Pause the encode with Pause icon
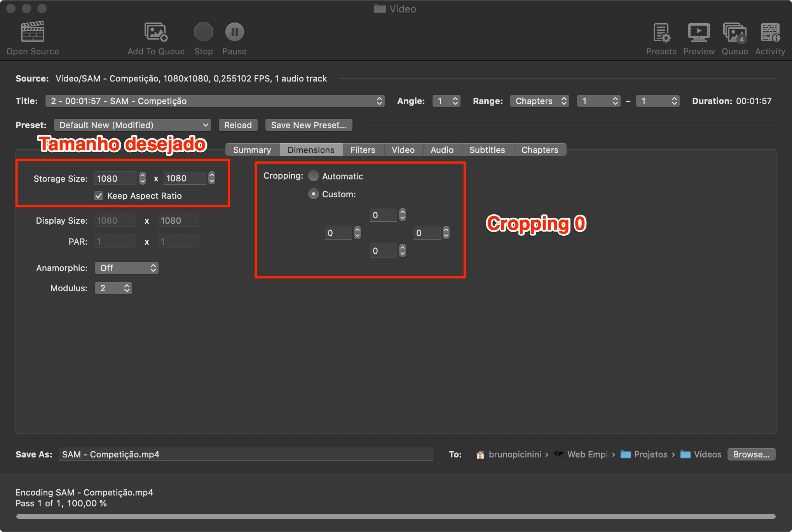The height and width of the screenshot is (532, 792). click(234, 32)
